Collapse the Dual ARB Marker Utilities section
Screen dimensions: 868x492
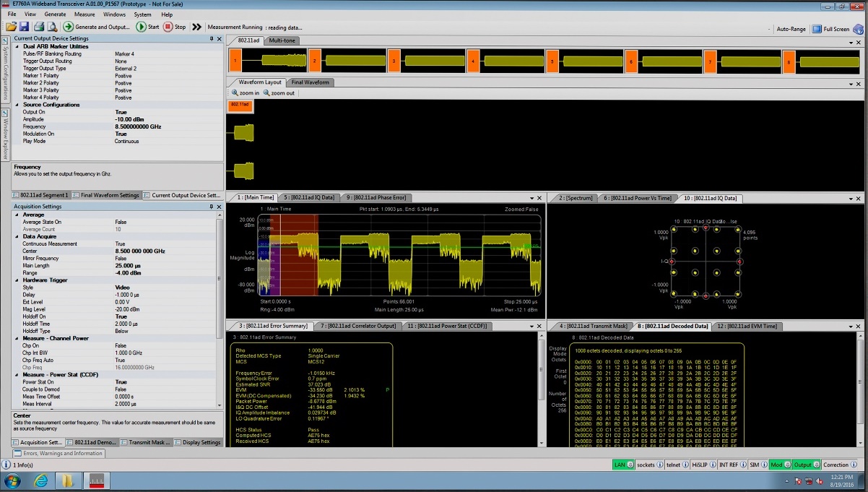point(17,46)
